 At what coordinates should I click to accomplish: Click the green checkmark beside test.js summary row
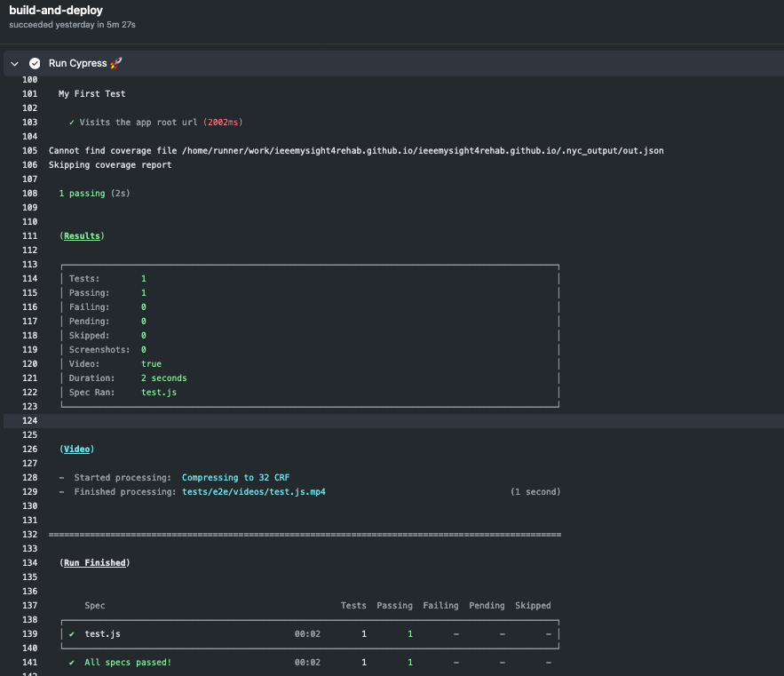[72, 634]
